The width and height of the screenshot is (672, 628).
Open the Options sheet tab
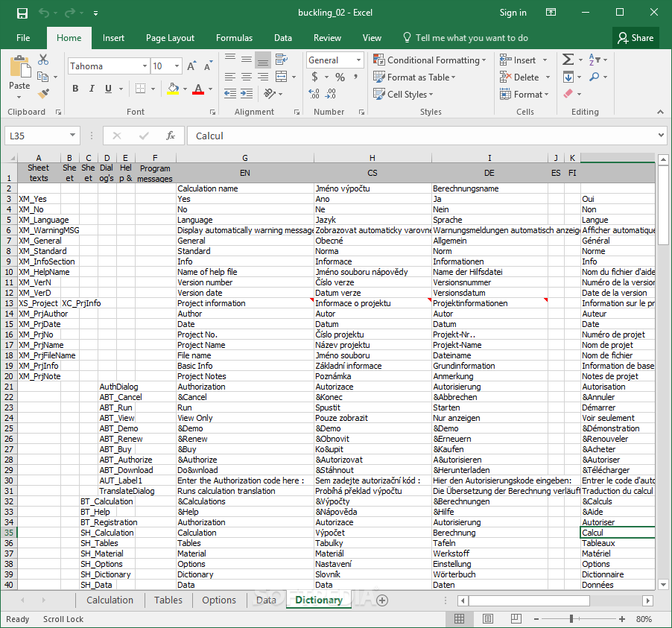click(219, 600)
